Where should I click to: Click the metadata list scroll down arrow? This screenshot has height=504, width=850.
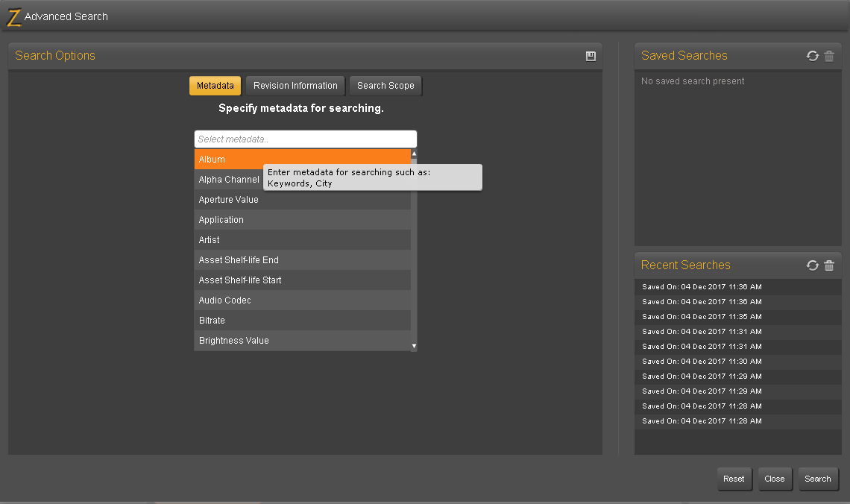pos(414,346)
